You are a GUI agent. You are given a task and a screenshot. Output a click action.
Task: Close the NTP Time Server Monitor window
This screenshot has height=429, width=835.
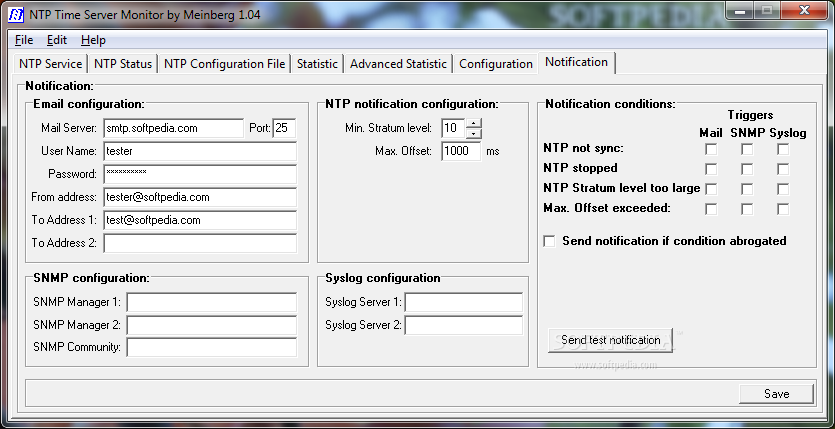(x=805, y=10)
